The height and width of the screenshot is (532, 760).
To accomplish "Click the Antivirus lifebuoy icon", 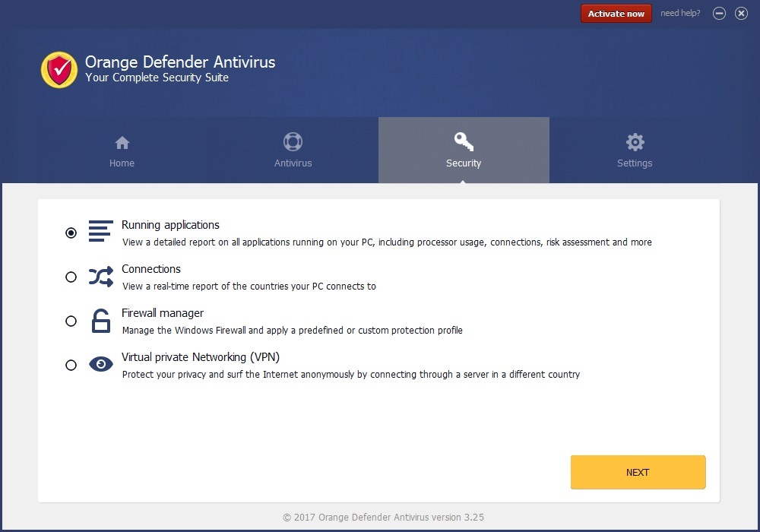I will (x=293, y=142).
